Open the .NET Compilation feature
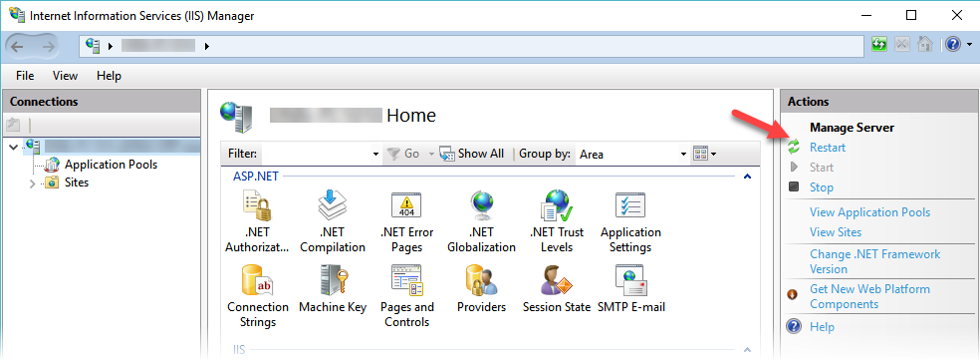980x362 pixels. point(332,221)
